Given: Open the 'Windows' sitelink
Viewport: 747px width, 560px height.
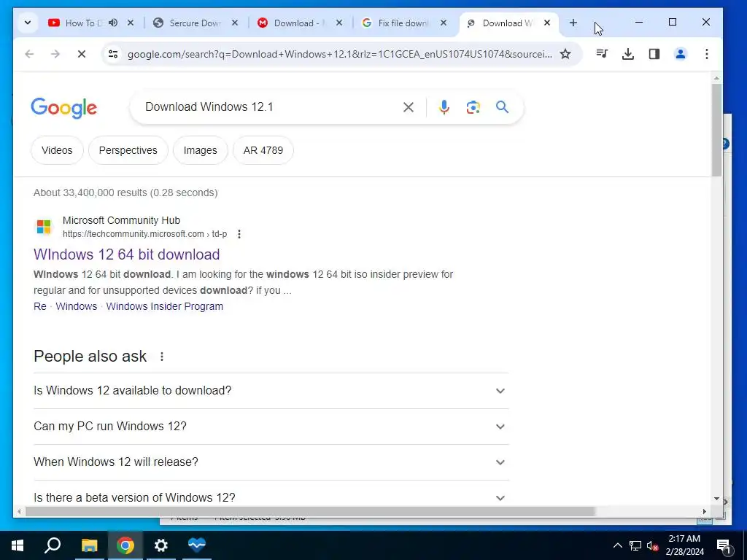Looking at the screenshot, I should [x=76, y=306].
